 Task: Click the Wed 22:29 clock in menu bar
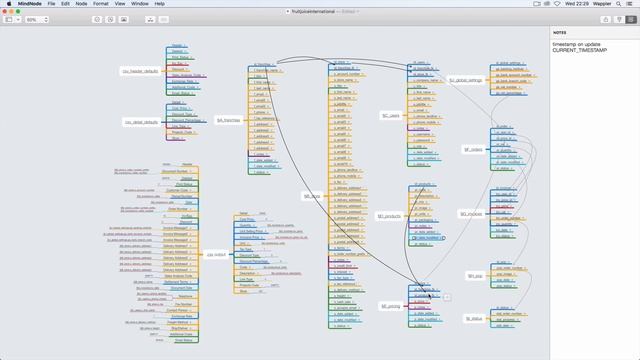(x=577, y=4)
